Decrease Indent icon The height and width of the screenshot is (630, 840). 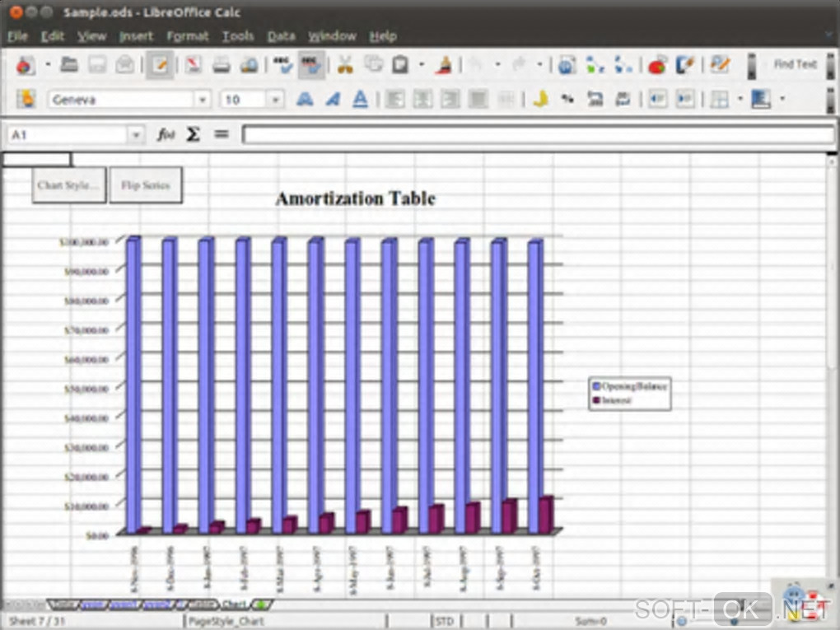click(x=658, y=99)
